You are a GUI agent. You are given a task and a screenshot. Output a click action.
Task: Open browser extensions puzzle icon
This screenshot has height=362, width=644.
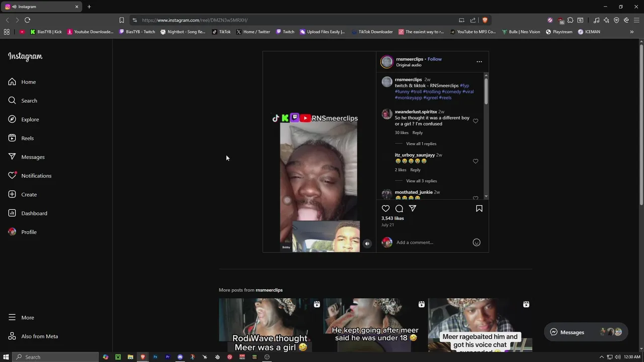570,20
